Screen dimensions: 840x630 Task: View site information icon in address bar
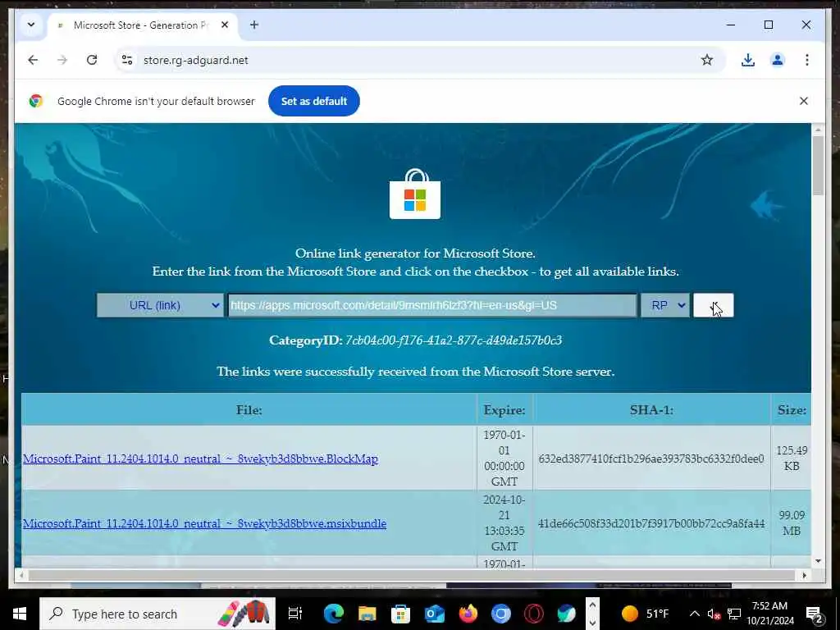(127, 60)
